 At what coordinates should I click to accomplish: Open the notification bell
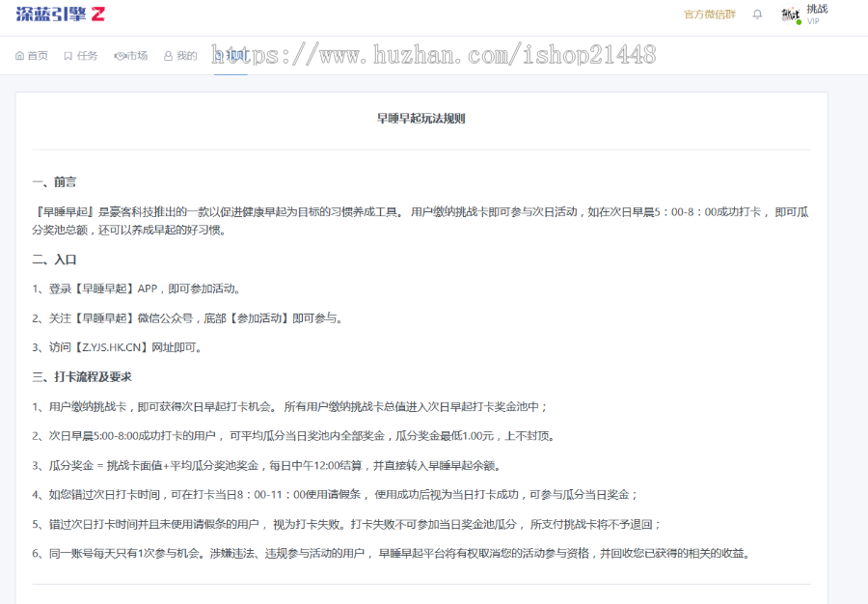click(x=757, y=14)
